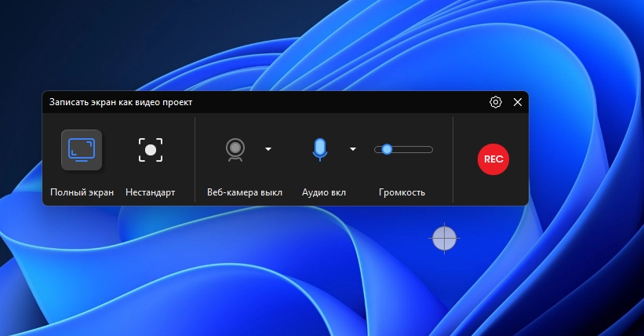The width and height of the screenshot is (644, 336).
Task: Click the crosshair target on the desktop
Action: (445, 239)
